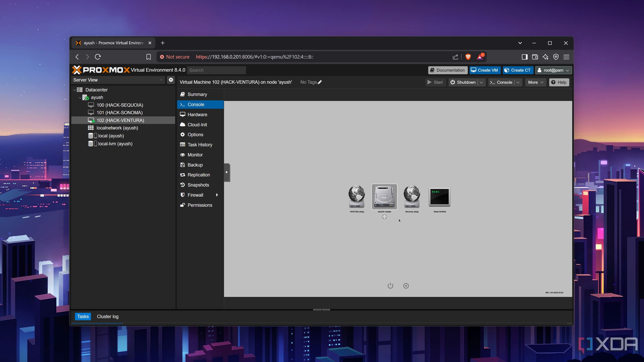Open the Snapshots section

tap(200, 185)
